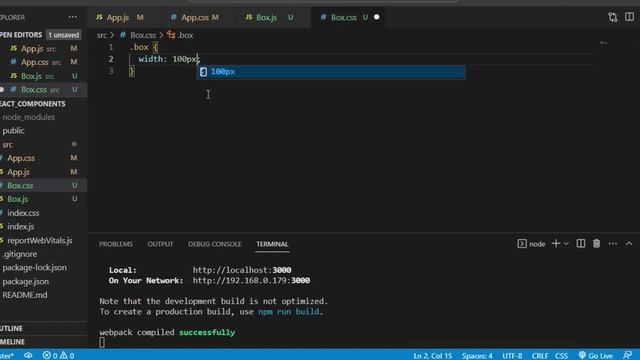Split the terminal panel
640x360 pixels.
pyautogui.click(x=580, y=244)
